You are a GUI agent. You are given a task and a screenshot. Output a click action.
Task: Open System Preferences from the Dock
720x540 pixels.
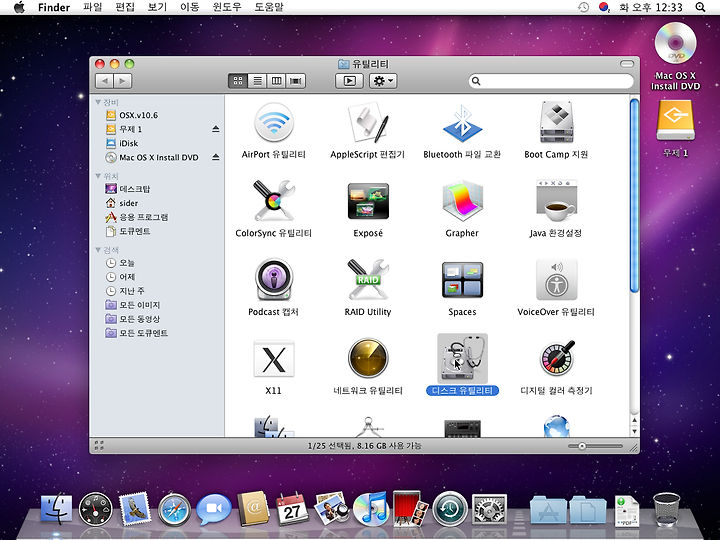pyautogui.click(x=489, y=510)
